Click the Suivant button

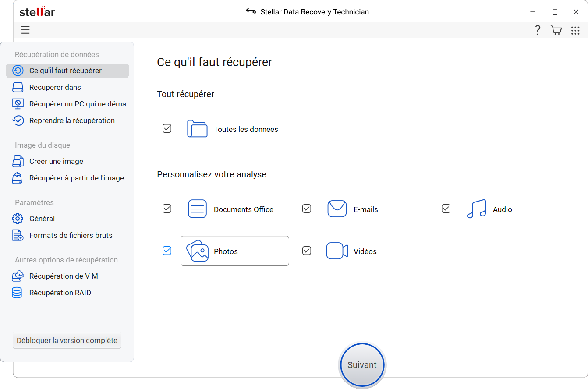click(x=362, y=365)
